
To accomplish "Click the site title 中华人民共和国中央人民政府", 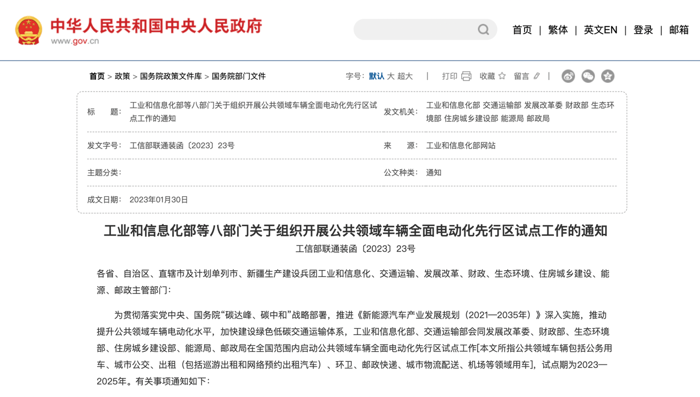I will [156, 26].
